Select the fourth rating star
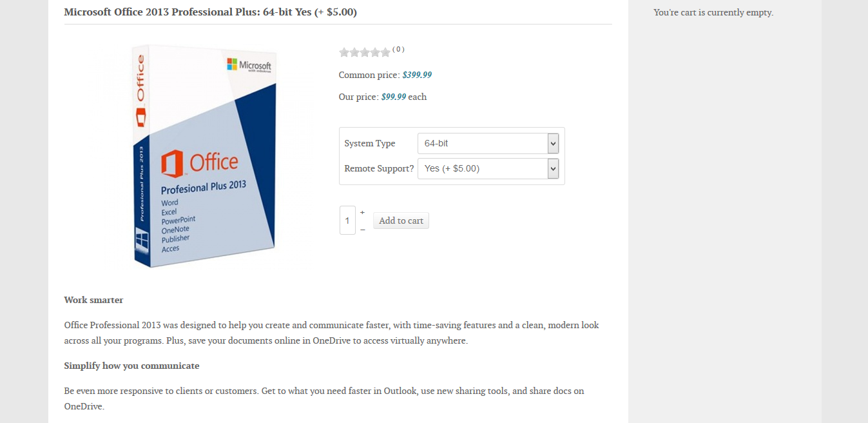Screen dimensions: 868x423 pos(375,52)
